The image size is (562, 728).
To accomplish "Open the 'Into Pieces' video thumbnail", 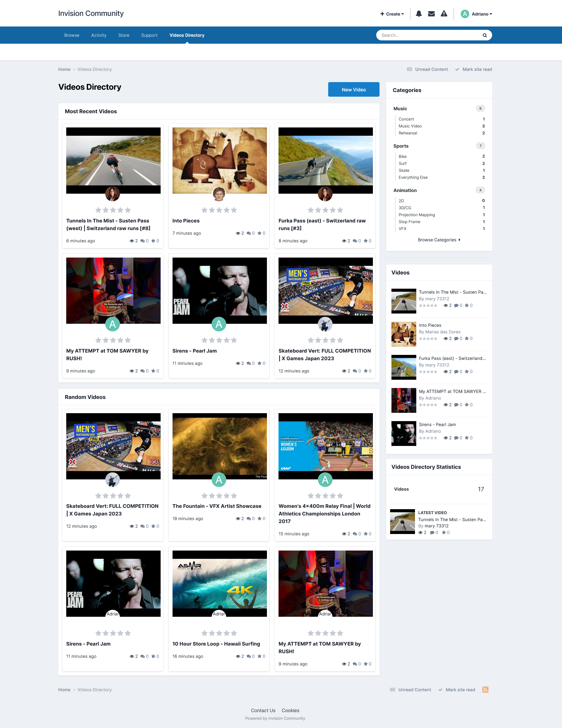I will (x=219, y=159).
